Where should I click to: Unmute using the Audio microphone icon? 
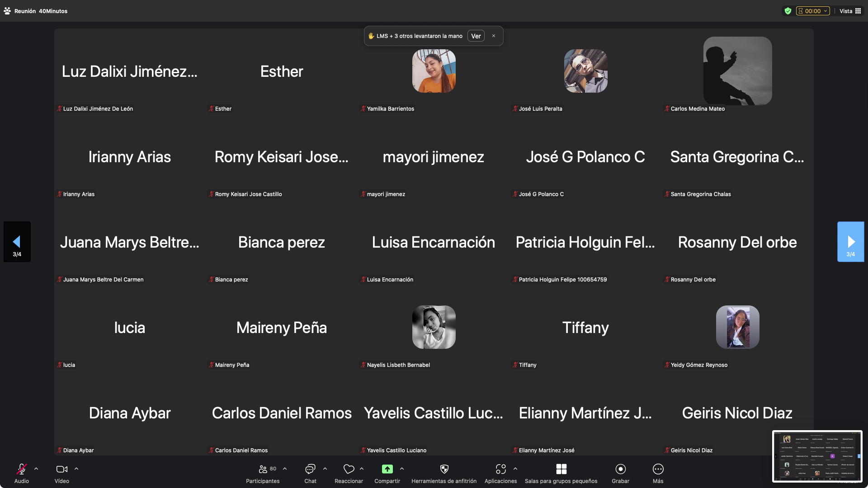(x=21, y=469)
